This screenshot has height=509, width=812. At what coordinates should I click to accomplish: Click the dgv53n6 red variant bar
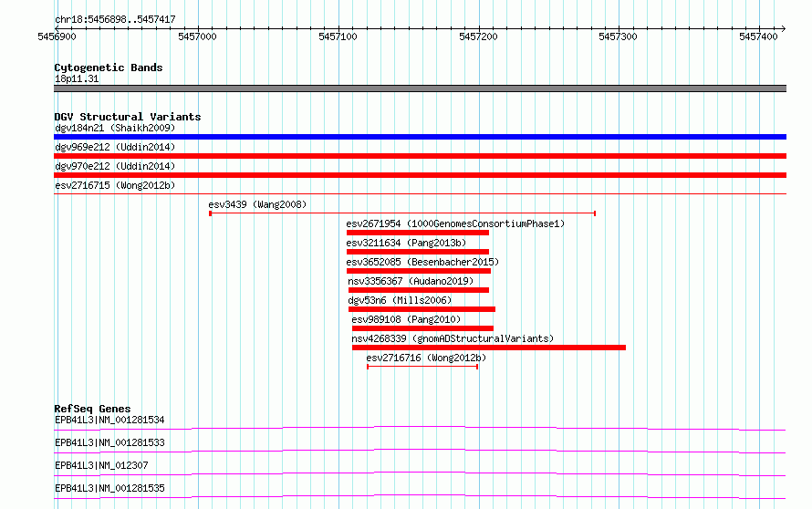pyautogui.click(x=422, y=309)
